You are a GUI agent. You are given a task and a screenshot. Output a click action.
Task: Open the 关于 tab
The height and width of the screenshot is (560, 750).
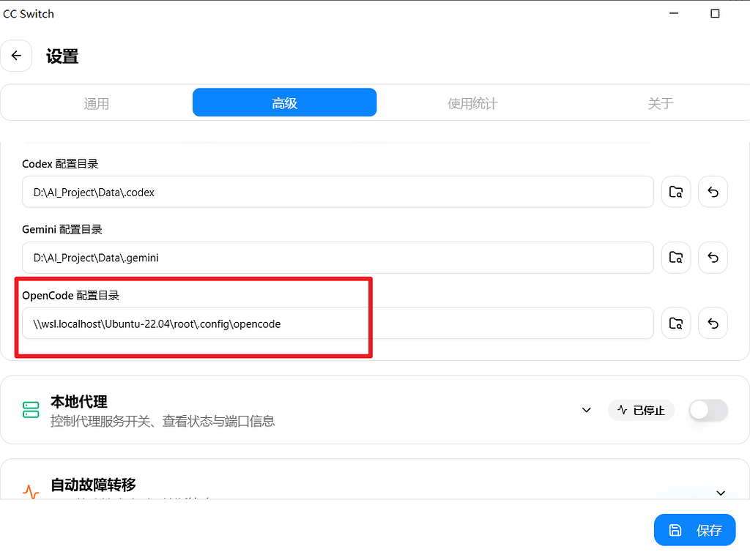coord(661,103)
